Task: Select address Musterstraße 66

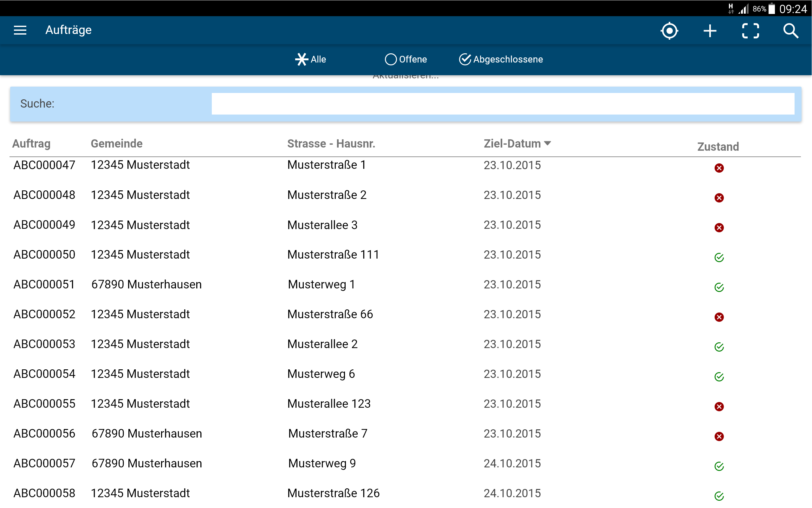Action: (x=330, y=314)
